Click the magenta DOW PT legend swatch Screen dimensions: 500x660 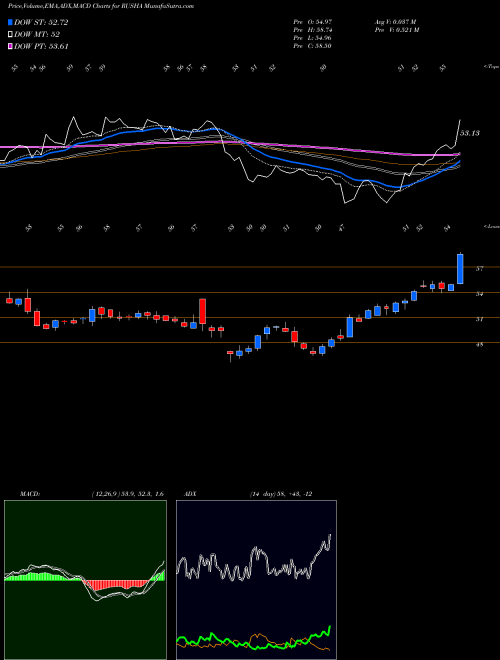tap(10, 46)
